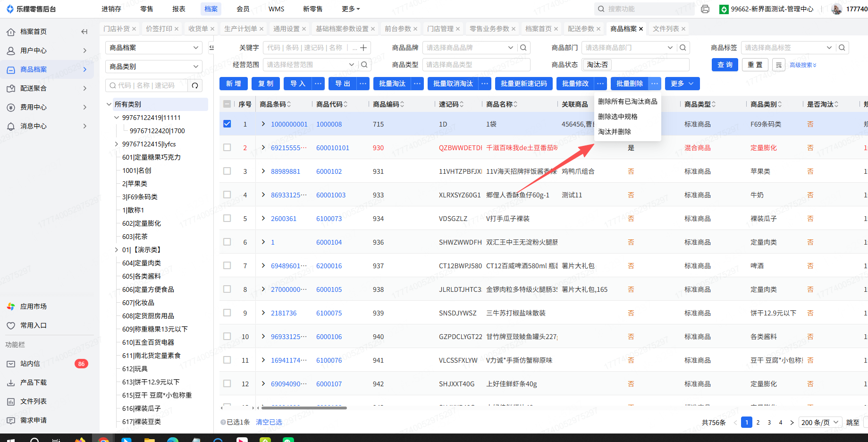Click the table's horizontal scrollbar thumb
The width and height of the screenshot is (868, 442).
304,408
